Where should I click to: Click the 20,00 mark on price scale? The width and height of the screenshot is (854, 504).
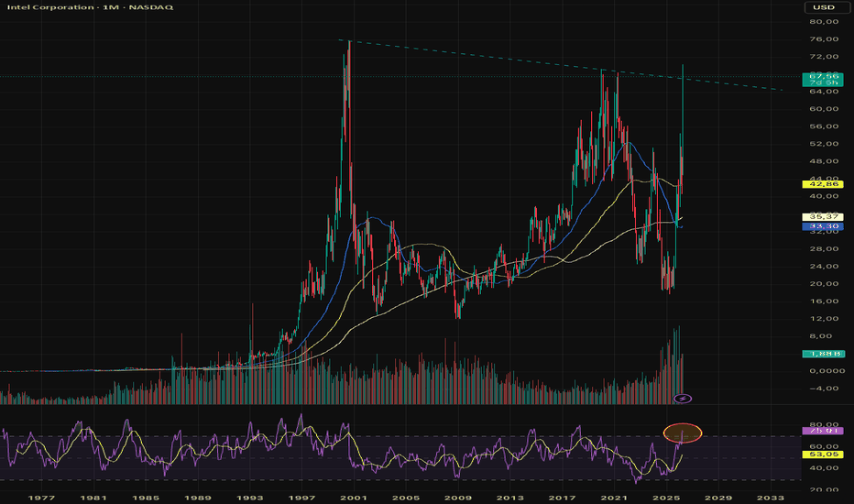[x=824, y=283]
